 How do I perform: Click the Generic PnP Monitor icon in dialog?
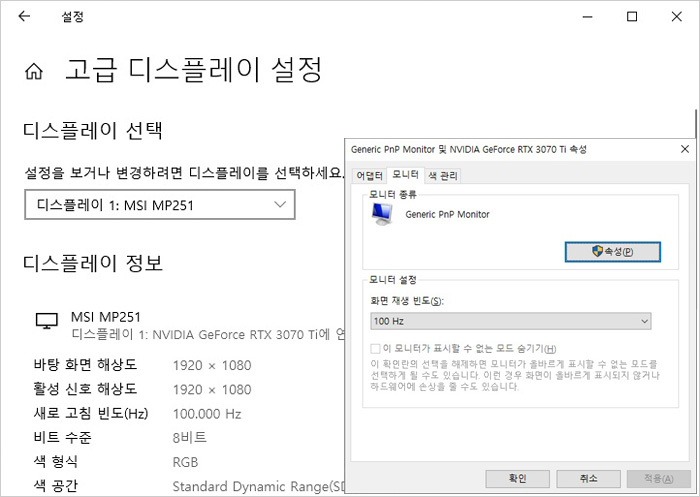[x=383, y=214]
